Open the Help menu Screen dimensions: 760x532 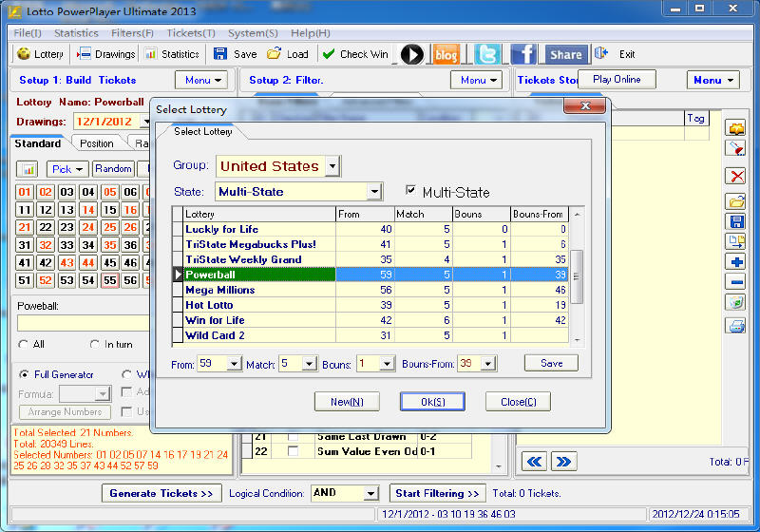(311, 33)
